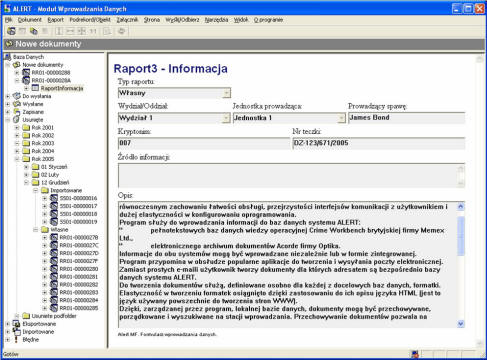Screen dimensions: 487x360
Task: Click the first toolbar icon under the Plik menu
Action: (x=11, y=31)
